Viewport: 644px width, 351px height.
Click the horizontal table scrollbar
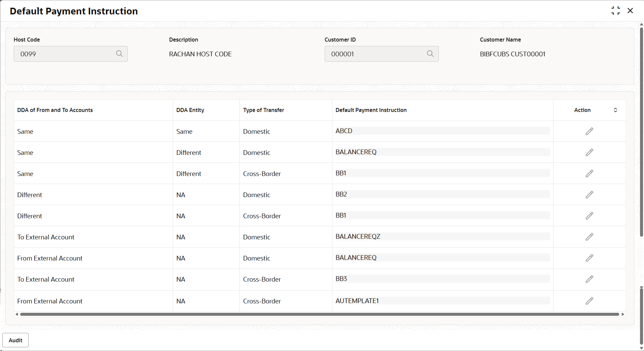pos(320,314)
